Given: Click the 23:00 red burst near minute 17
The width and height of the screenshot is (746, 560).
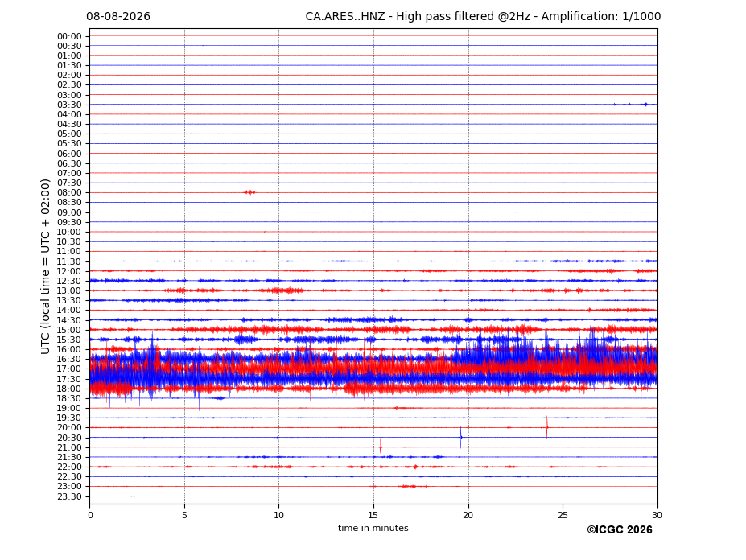Looking at the screenshot, I should click(409, 486).
